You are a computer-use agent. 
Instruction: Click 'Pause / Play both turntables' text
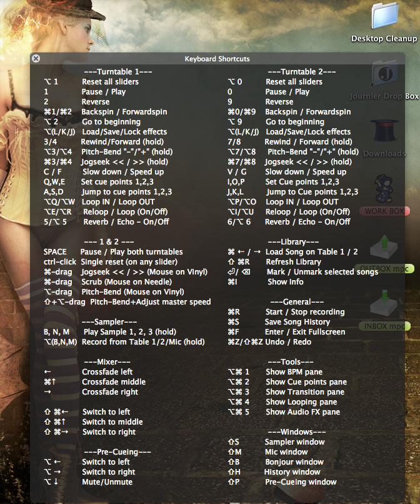[131, 251]
